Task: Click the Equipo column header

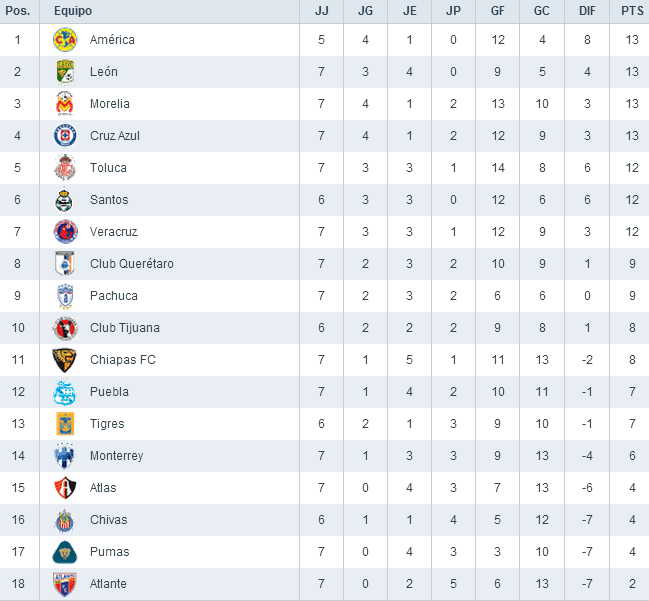Action: pyautogui.click(x=74, y=10)
